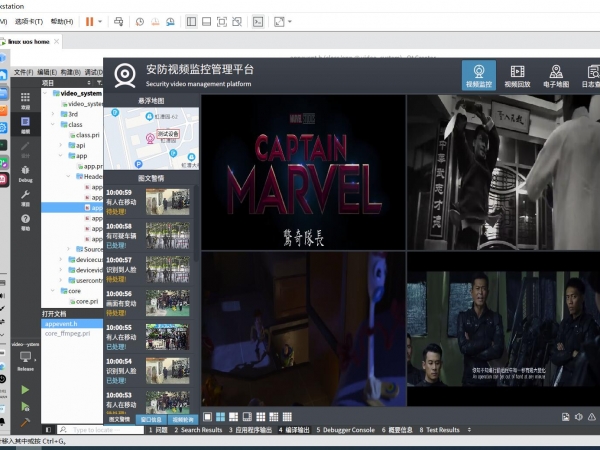Screen dimensions: 600x450
Task: Click the Captain Marvel video panel
Action: 303,171
